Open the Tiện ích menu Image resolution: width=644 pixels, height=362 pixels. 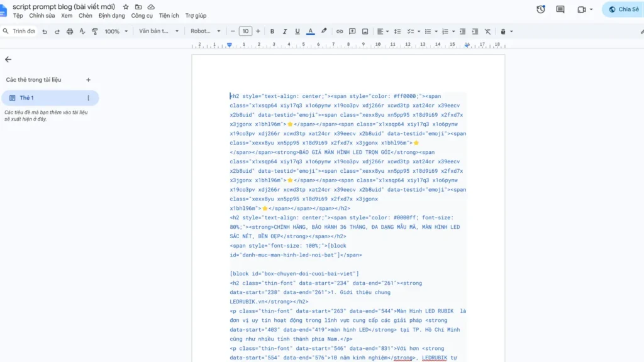point(169,16)
